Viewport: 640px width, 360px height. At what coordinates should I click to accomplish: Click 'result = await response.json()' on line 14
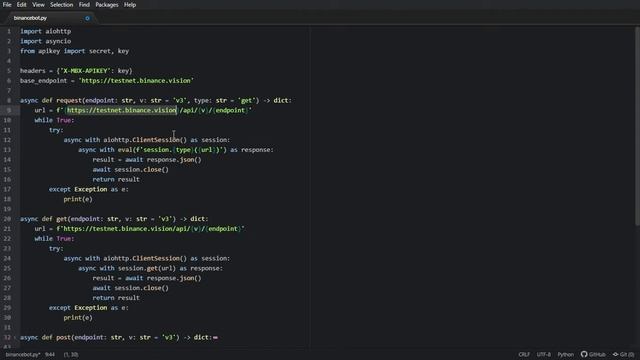click(147, 160)
